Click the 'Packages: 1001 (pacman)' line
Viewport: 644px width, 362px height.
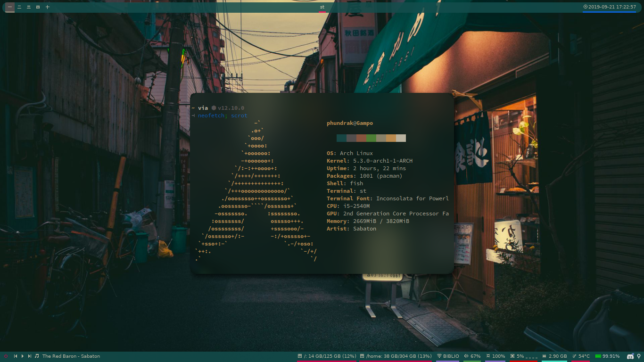coord(364,176)
